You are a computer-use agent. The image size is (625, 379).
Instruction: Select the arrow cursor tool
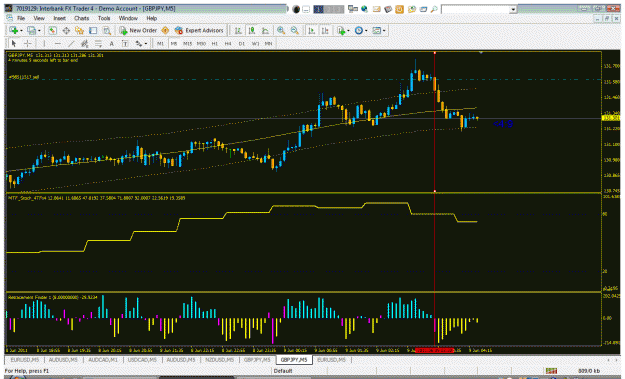(x=14, y=43)
